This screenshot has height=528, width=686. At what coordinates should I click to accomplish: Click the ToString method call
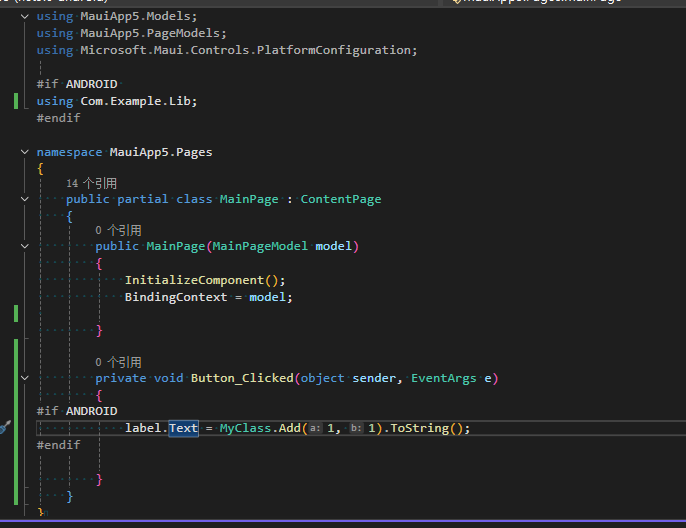[419, 428]
